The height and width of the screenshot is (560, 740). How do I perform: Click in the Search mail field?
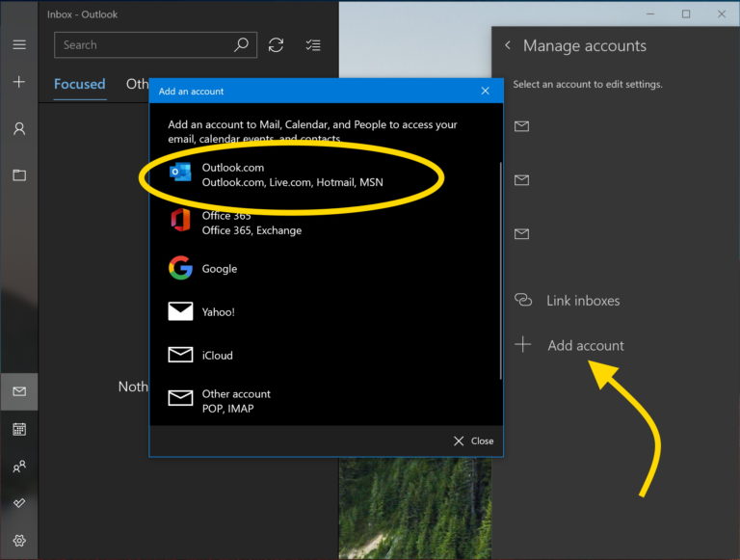[156, 45]
